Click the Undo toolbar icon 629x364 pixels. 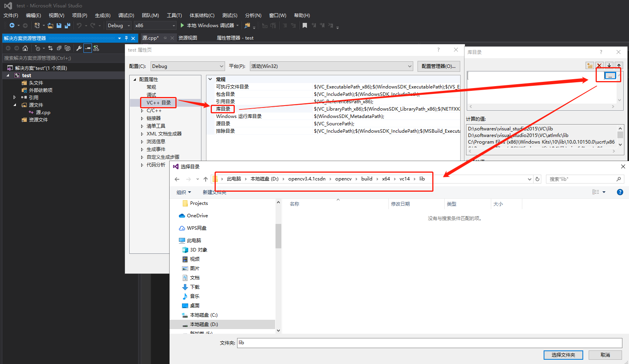pyautogui.click(x=79, y=26)
